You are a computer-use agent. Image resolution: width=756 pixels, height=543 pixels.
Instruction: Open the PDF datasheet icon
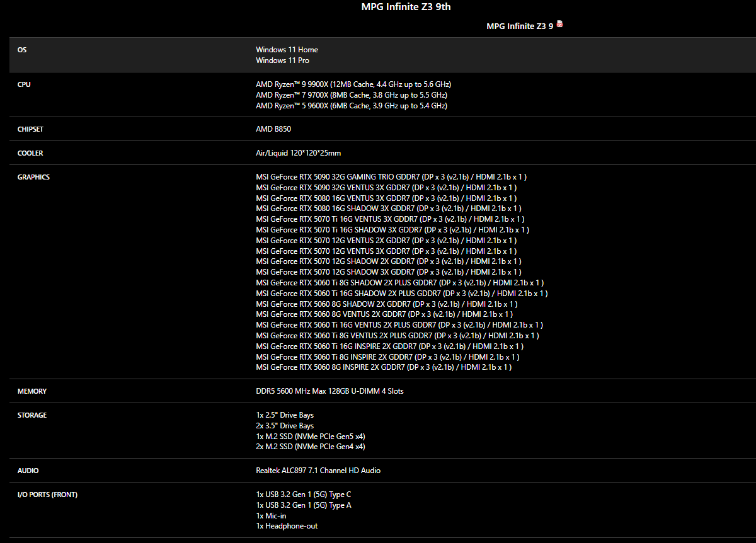(x=559, y=25)
